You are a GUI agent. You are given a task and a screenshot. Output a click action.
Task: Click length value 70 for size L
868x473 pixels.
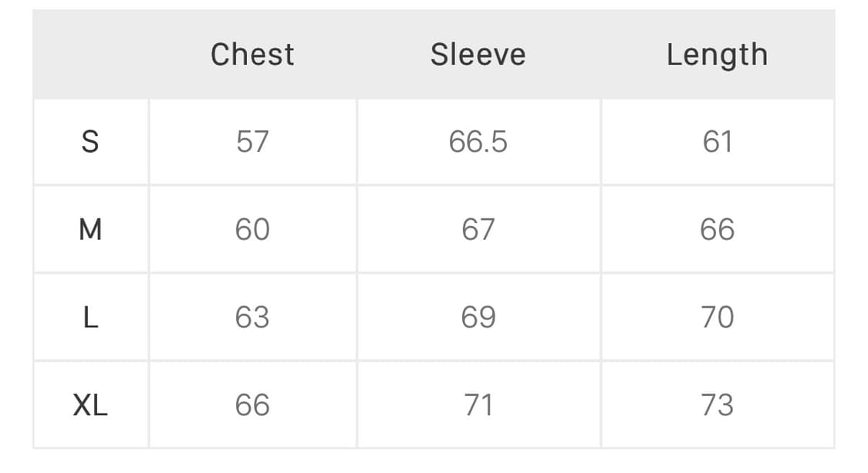coord(717,317)
